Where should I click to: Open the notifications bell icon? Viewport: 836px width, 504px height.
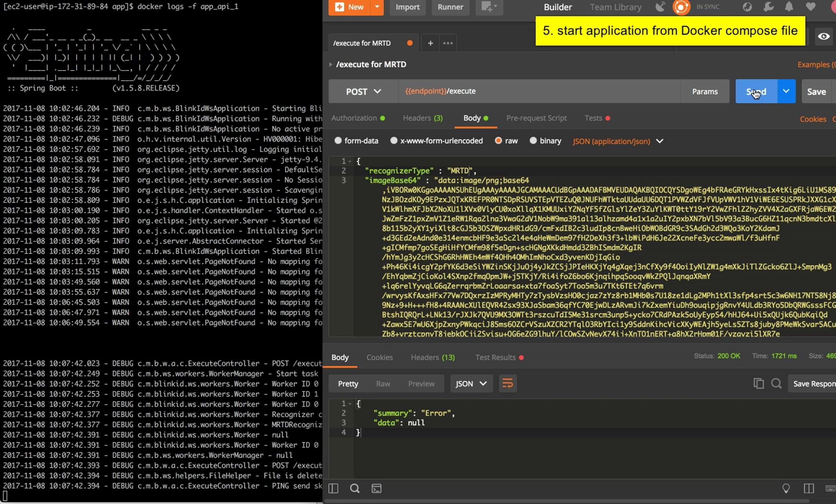[789, 7]
